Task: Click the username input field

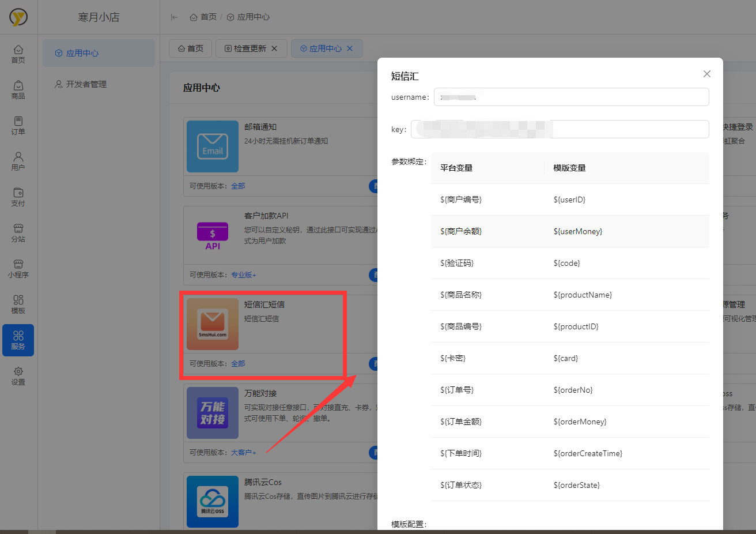Action: coord(570,97)
